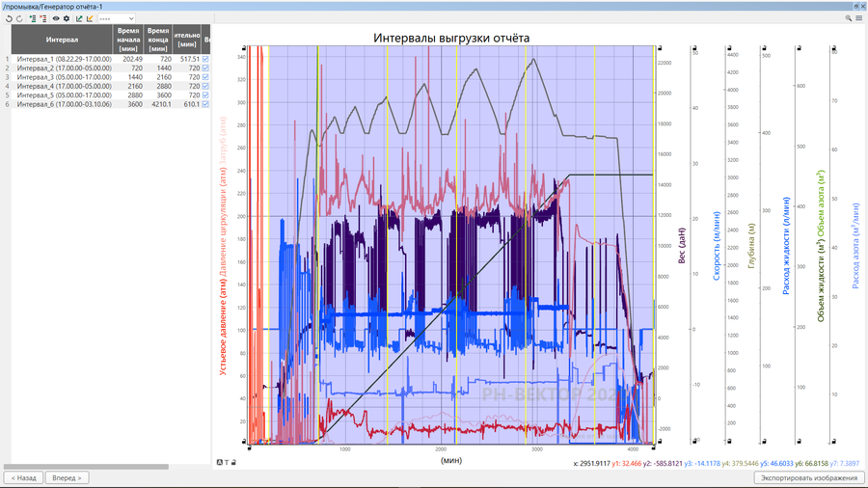Image resolution: width=868 pixels, height=488 pixels.
Task: Toggle visibility with the eye icon
Action: click(x=56, y=18)
